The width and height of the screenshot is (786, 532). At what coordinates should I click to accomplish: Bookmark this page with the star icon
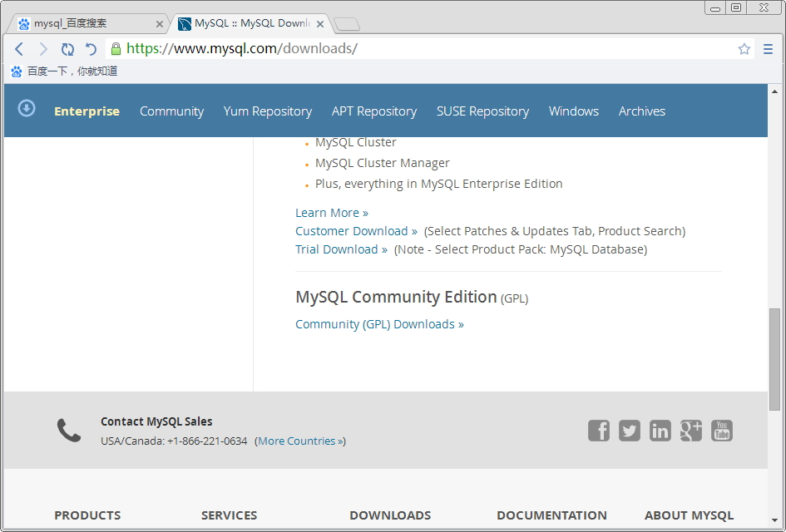744,49
